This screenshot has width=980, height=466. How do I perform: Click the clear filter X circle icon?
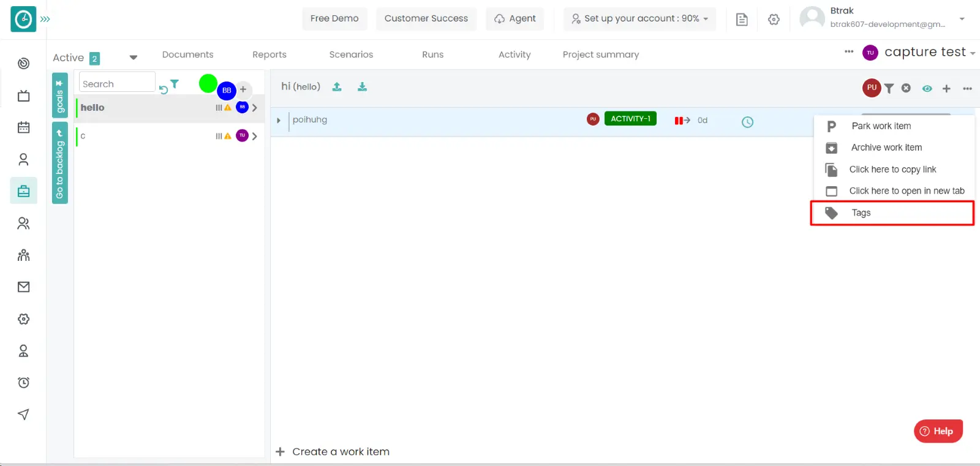tap(906, 88)
